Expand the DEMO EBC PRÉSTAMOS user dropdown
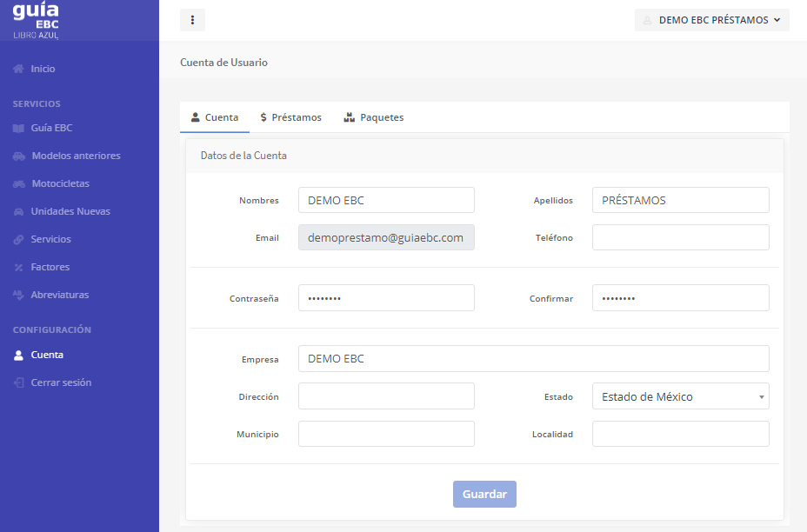The width and height of the screenshot is (807, 532). tap(711, 20)
